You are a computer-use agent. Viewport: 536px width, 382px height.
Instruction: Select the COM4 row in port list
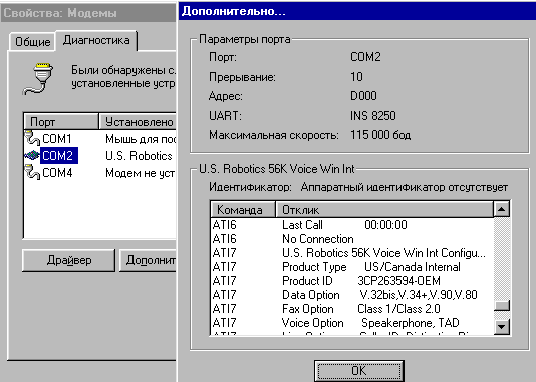coord(100,173)
